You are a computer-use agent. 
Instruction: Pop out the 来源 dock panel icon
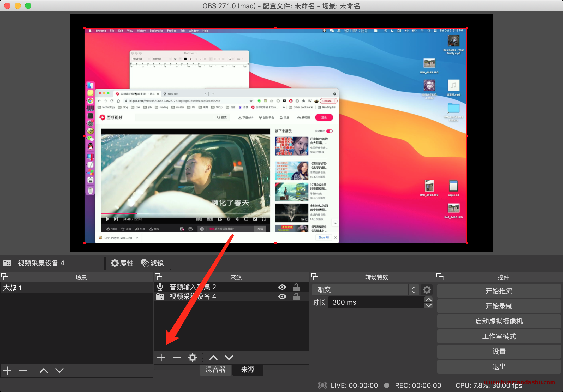tap(159, 277)
